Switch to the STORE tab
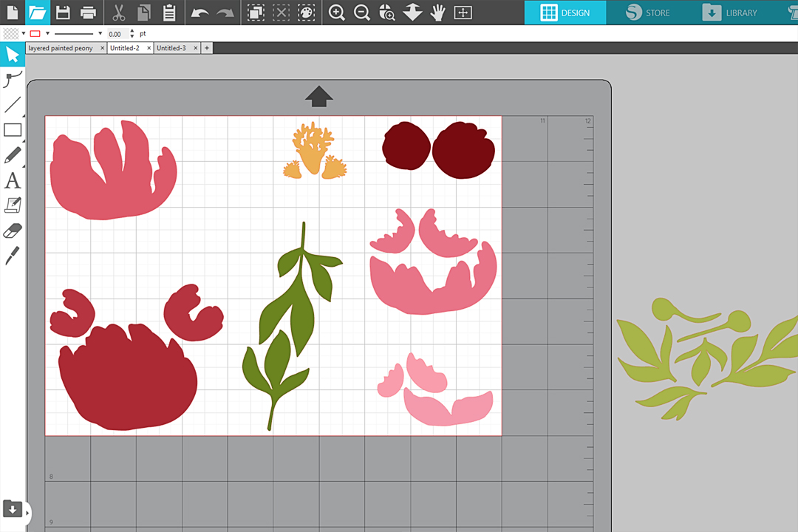 pos(647,13)
